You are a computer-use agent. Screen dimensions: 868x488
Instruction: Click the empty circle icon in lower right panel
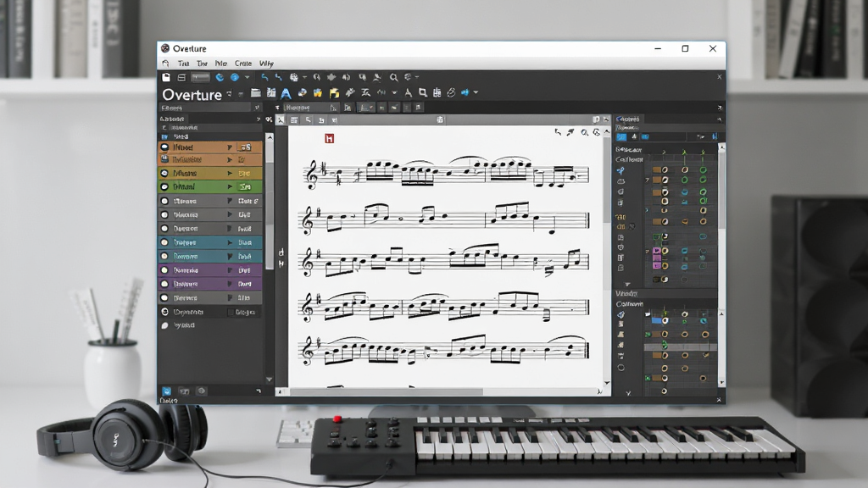tap(621, 368)
